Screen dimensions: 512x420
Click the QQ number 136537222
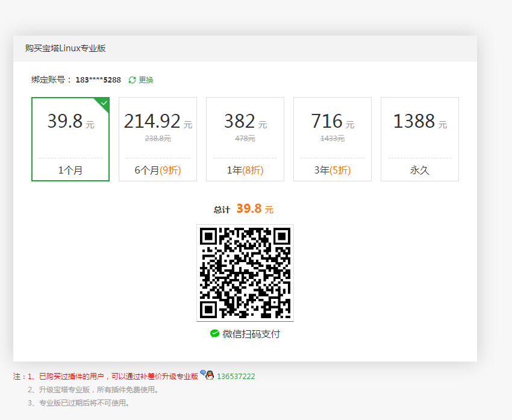tap(236, 375)
